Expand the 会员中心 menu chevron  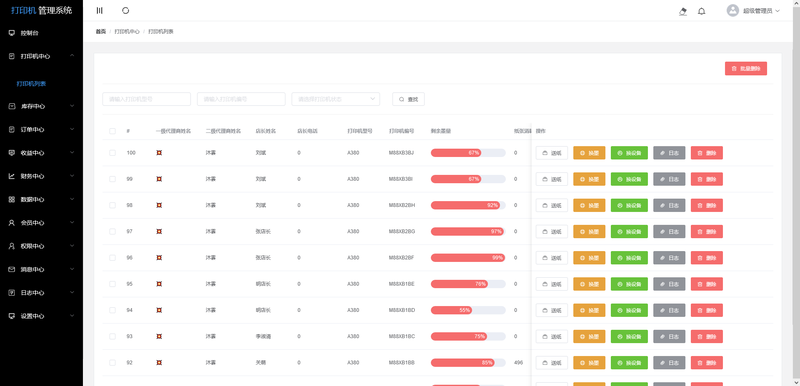click(x=72, y=222)
